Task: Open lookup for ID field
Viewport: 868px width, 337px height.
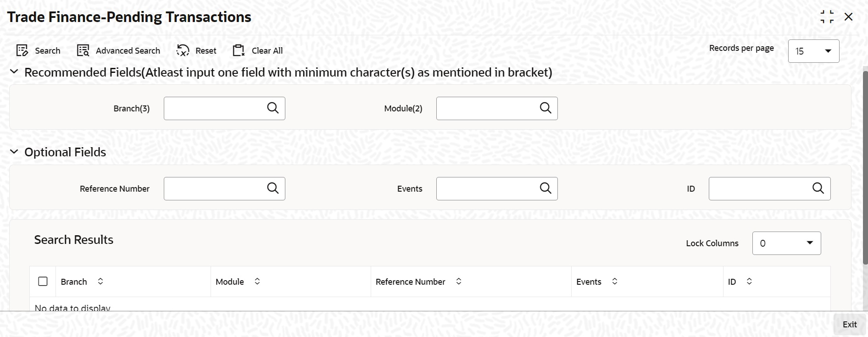Action: pos(818,188)
